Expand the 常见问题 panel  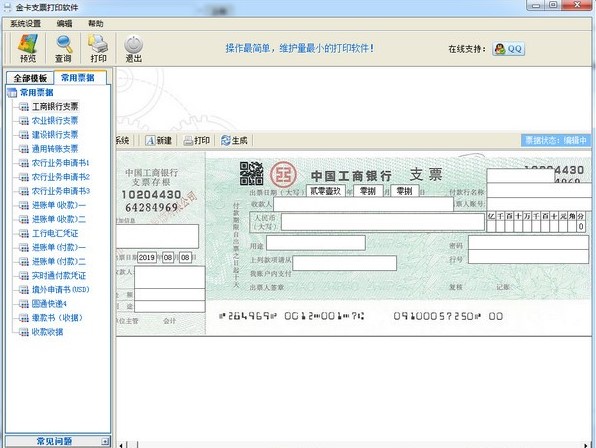click(x=105, y=441)
